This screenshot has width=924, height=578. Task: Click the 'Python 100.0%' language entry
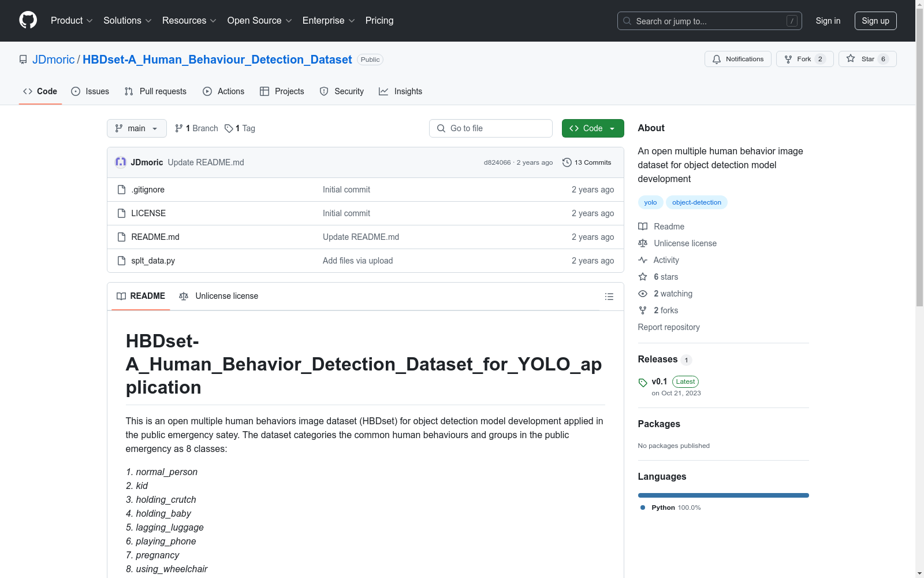click(670, 507)
